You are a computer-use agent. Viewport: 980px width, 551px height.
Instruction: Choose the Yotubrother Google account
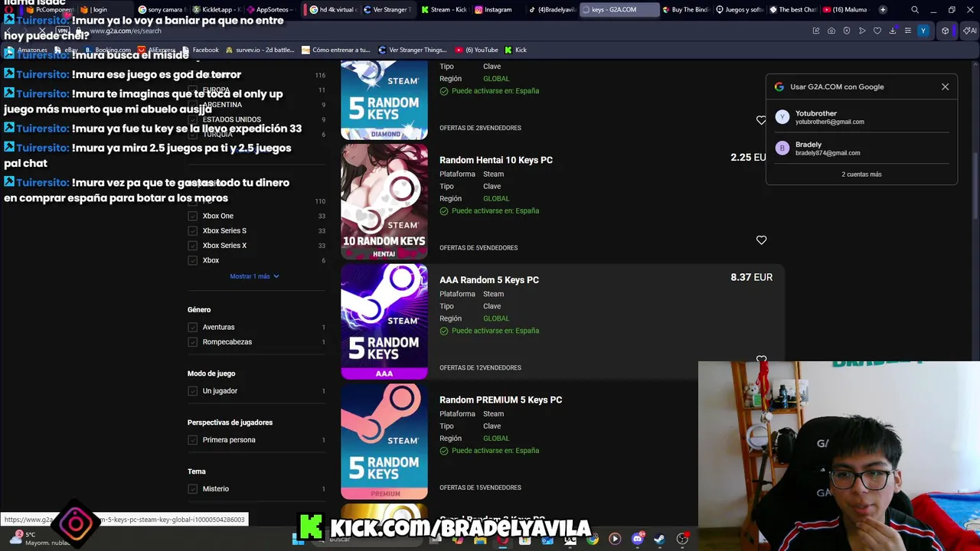pyautogui.click(x=861, y=117)
